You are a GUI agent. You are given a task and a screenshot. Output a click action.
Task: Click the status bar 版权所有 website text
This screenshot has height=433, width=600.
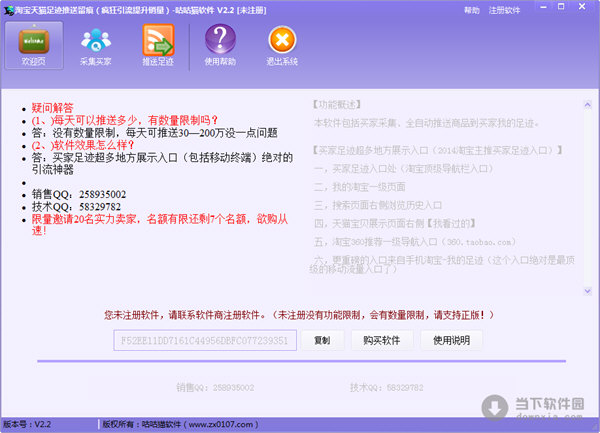coord(181,424)
